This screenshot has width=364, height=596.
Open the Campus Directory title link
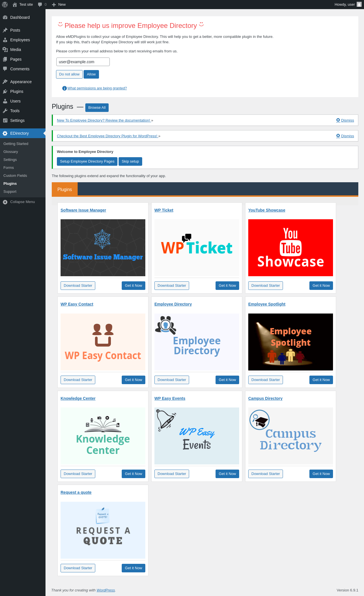265,398
